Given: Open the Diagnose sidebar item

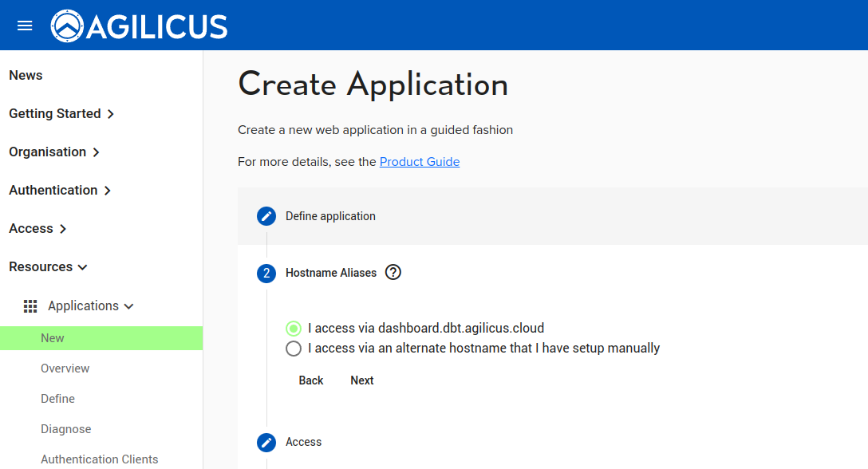Looking at the screenshot, I should (66, 429).
